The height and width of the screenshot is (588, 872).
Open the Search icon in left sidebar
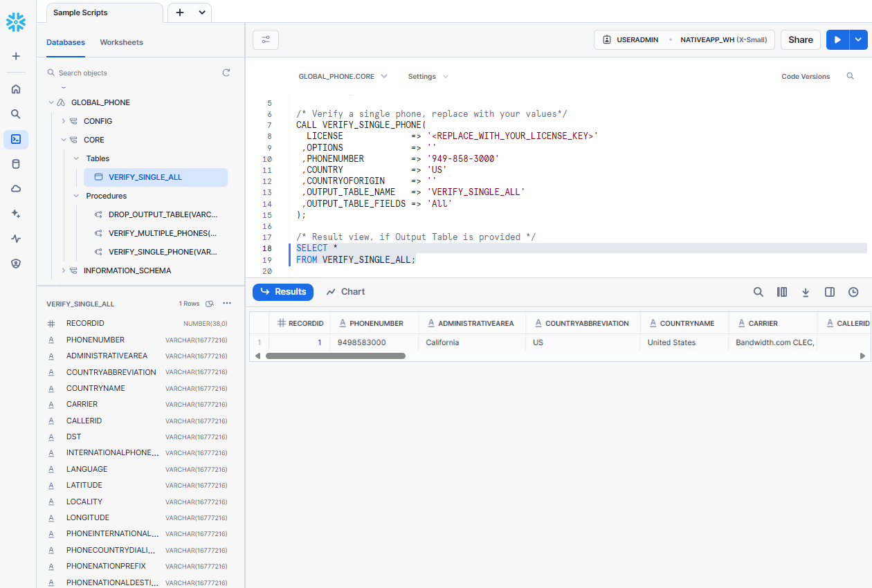click(16, 114)
